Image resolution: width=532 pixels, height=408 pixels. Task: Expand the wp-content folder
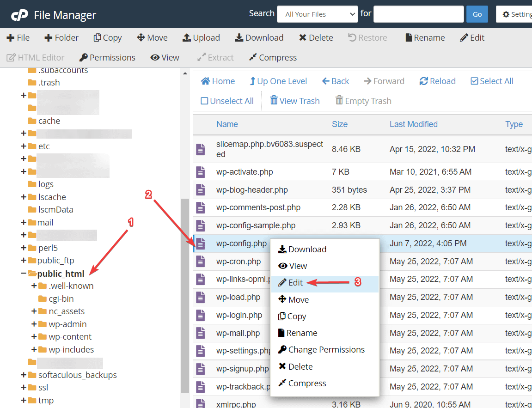[34, 337]
